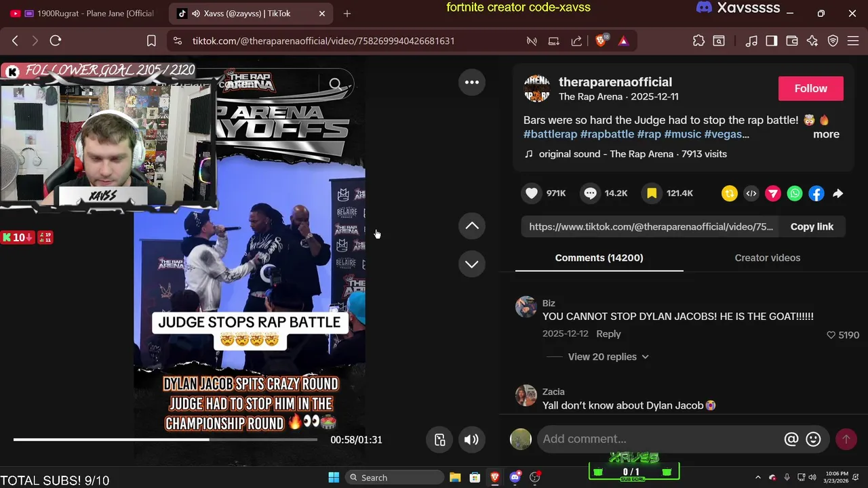Viewport: 868px width, 488px height.
Task: Open more share options arrow
Action: coord(838,194)
